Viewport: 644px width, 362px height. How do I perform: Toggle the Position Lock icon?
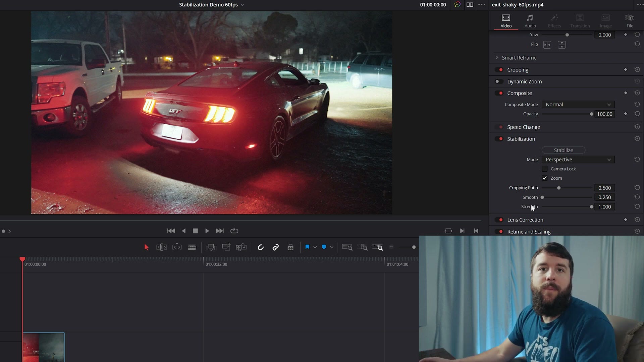point(290,247)
